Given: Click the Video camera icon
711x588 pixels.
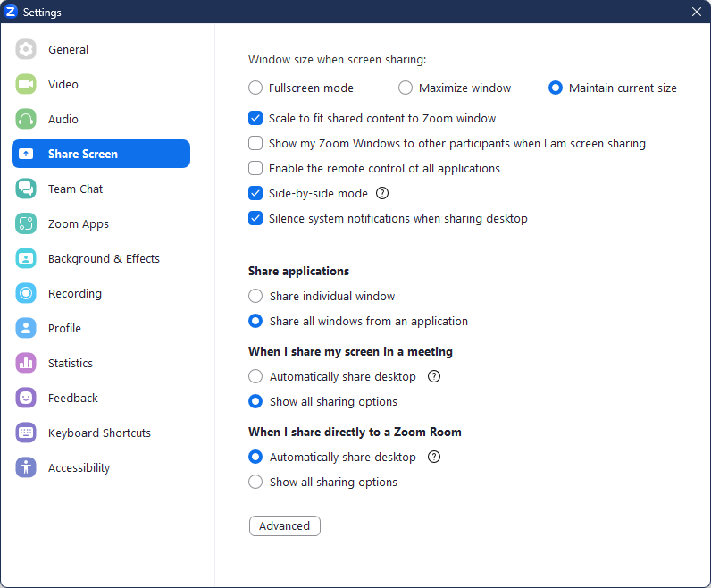Looking at the screenshot, I should click(26, 84).
